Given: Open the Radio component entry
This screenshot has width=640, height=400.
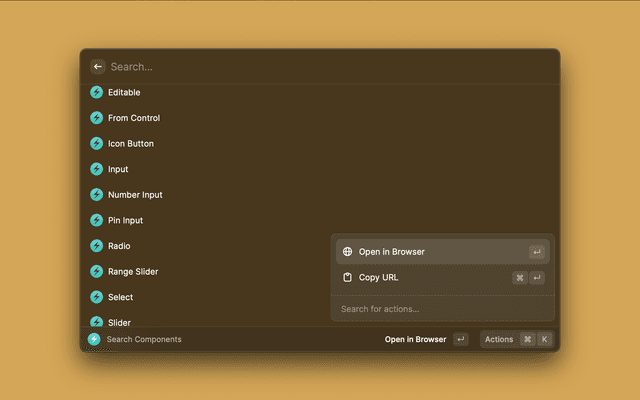Looking at the screenshot, I should pos(119,246).
